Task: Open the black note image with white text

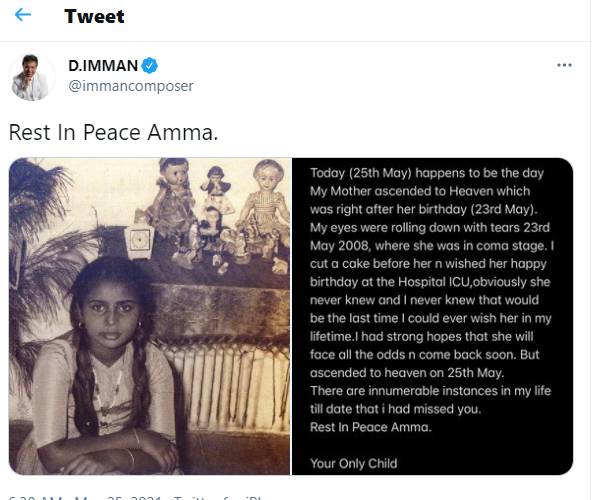Action: point(432,316)
